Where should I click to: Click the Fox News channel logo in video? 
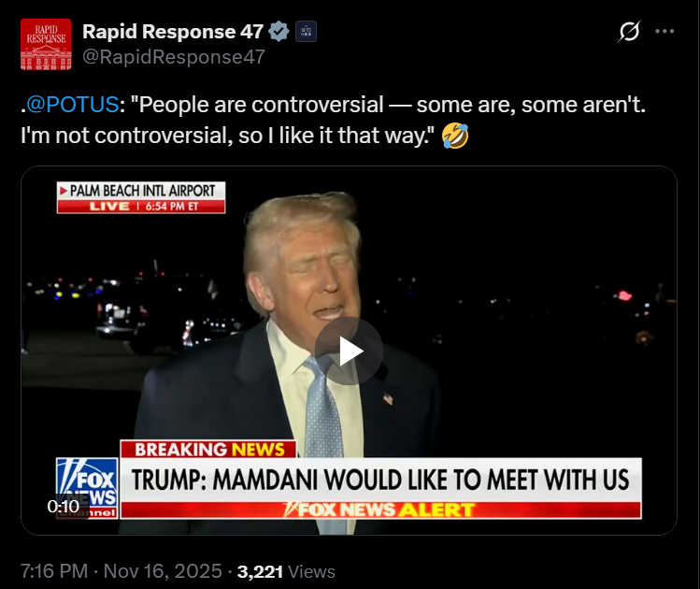tap(87, 485)
